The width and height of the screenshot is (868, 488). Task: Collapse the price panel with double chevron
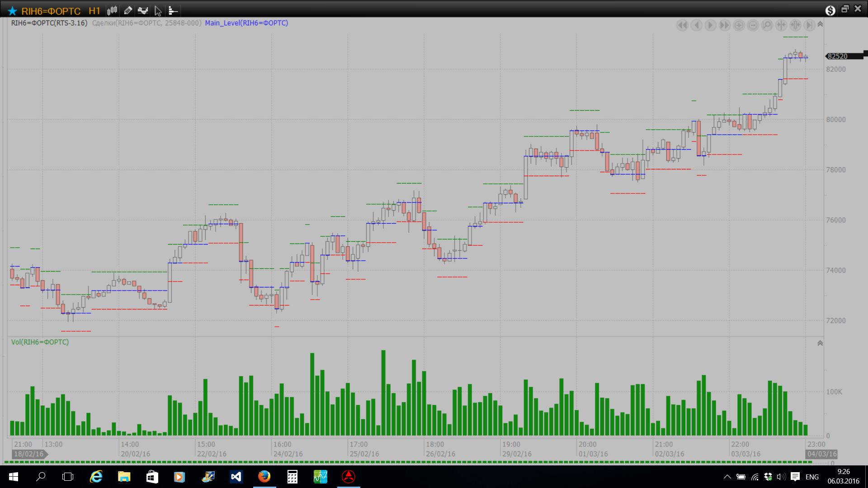point(820,24)
